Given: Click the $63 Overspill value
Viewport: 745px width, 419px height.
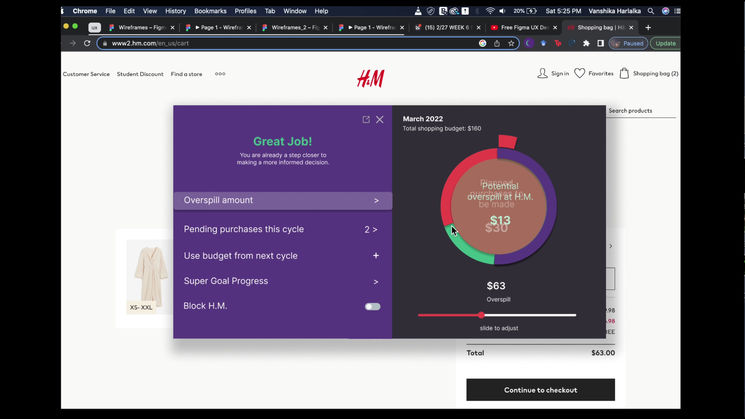Looking at the screenshot, I should tap(496, 286).
